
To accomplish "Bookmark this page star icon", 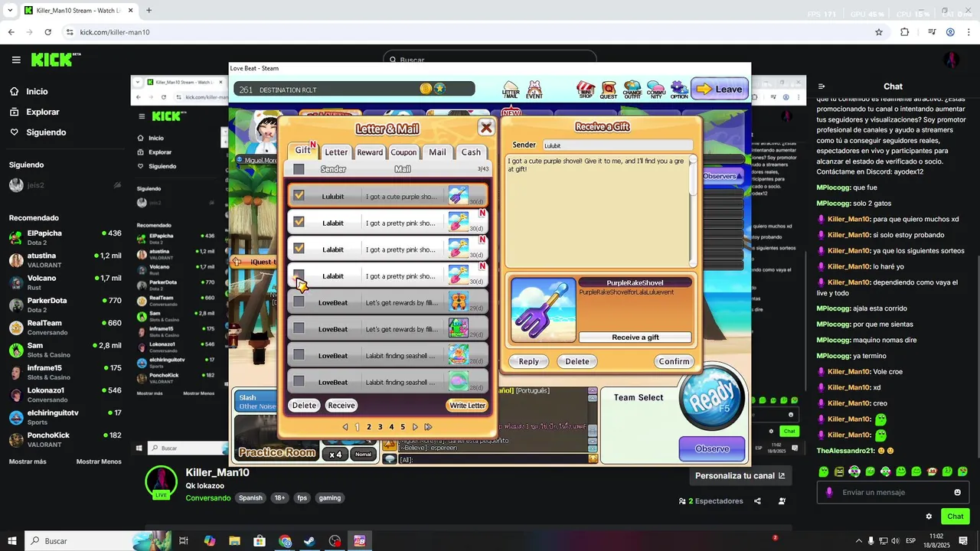I will (x=879, y=32).
